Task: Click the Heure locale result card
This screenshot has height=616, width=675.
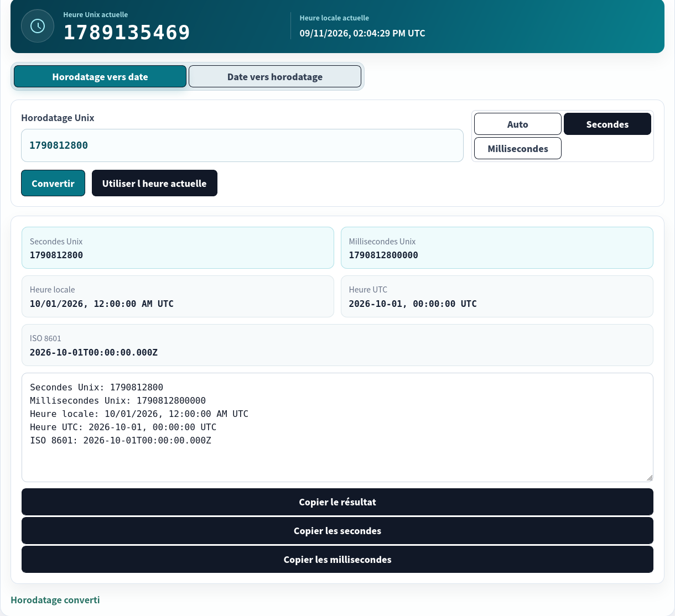Action: pos(178,296)
